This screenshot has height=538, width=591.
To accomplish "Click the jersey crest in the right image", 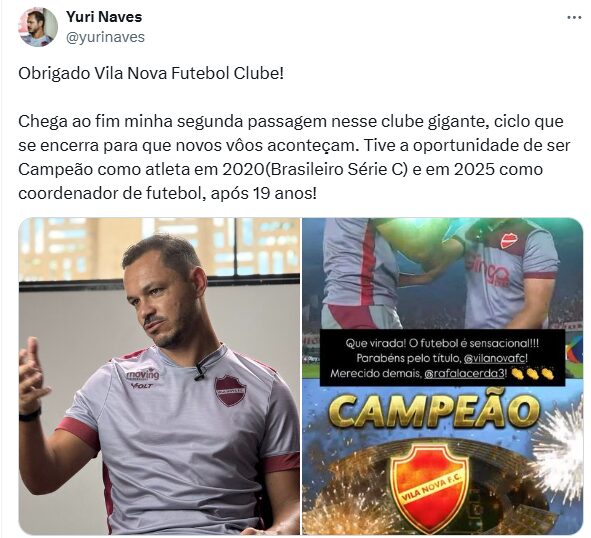I will pyautogui.click(x=509, y=241).
